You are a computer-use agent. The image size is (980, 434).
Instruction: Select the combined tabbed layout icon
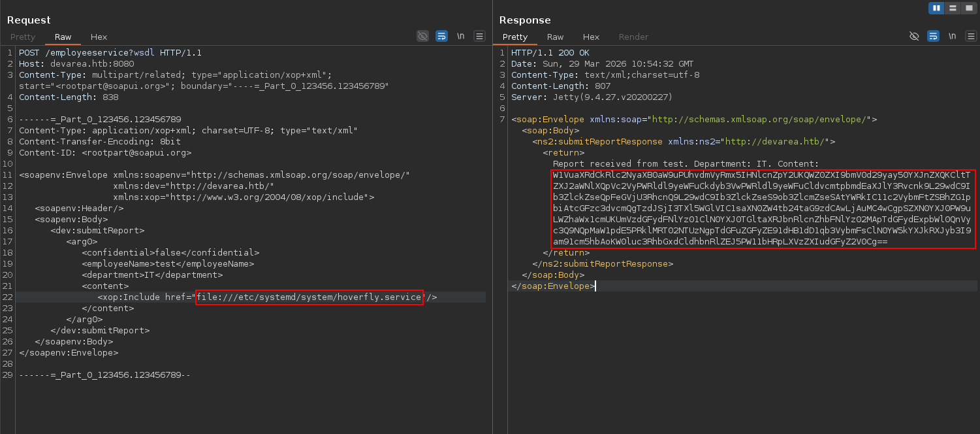tap(968, 8)
